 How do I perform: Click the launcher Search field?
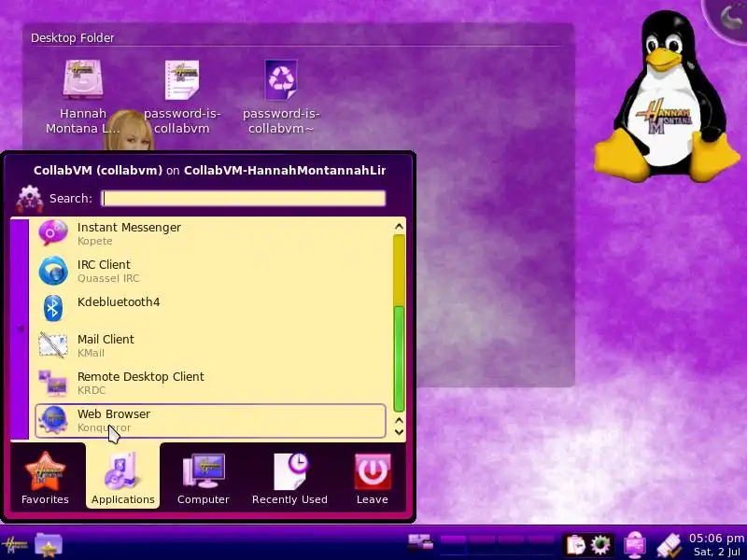[x=244, y=199]
